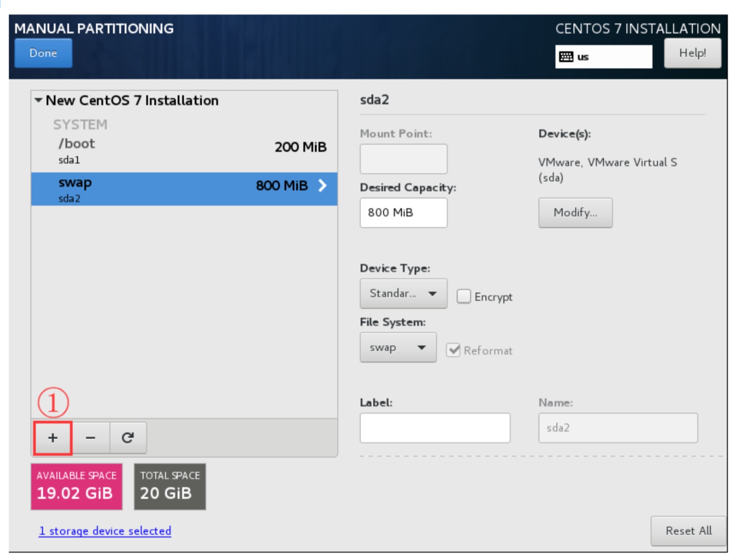
Task: Select the /boot sda1 partition
Action: (x=184, y=151)
